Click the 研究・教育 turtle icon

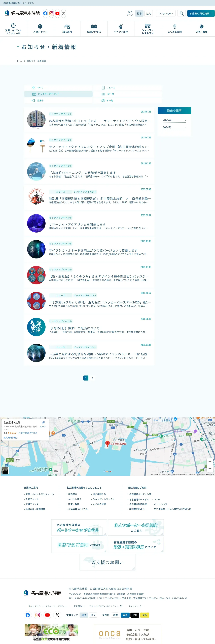201,27
